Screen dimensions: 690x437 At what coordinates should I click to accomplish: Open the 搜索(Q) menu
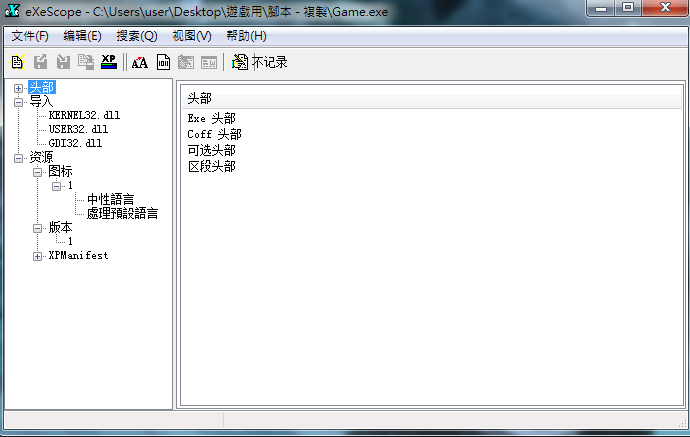point(137,36)
